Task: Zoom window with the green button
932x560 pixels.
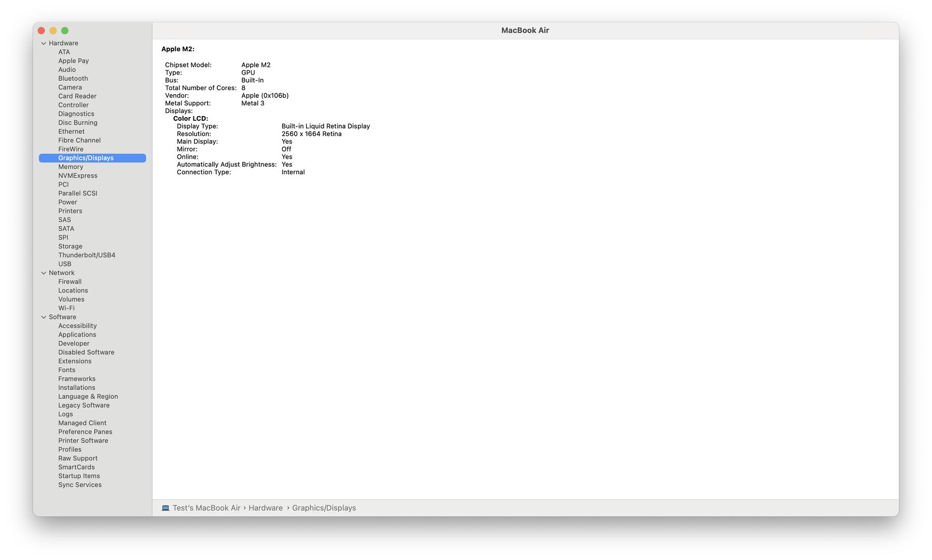Action: 65,31
